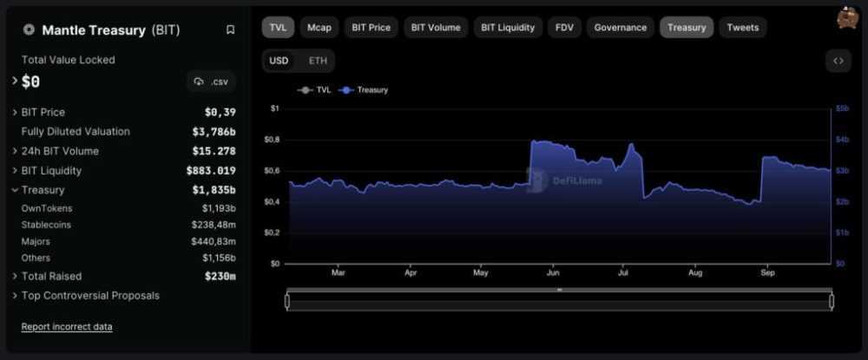868x360 pixels.
Task: Click the right handle of range slider
Action: (832, 301)
